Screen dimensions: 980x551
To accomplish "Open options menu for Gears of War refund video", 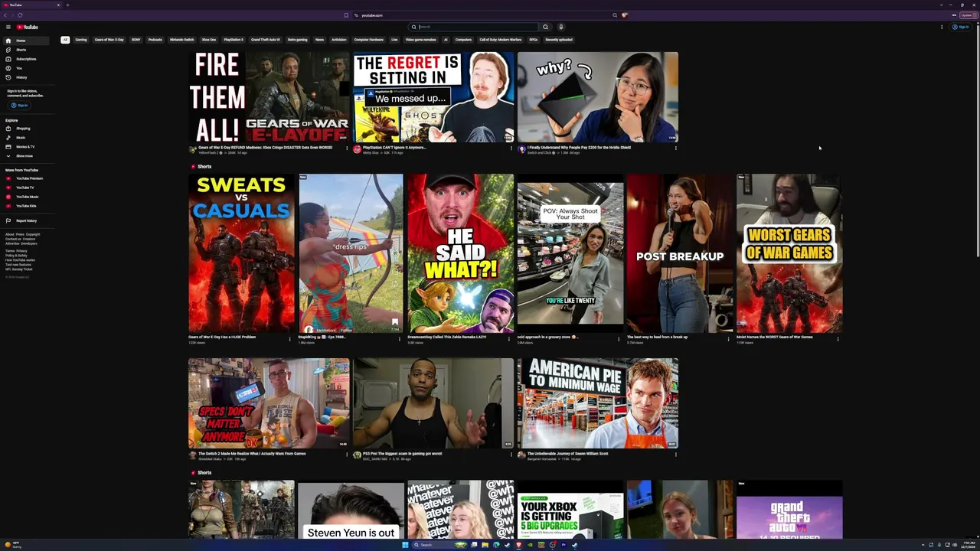I will click(x=347, y=148).
